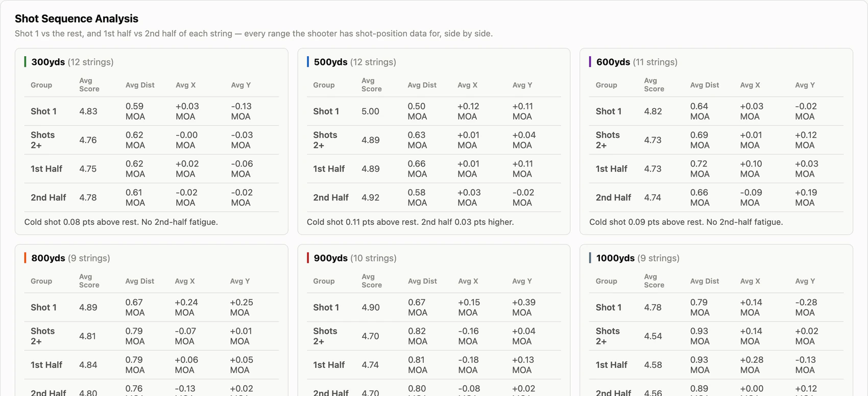Click the purple 600yds color bar

pos(590,62)
